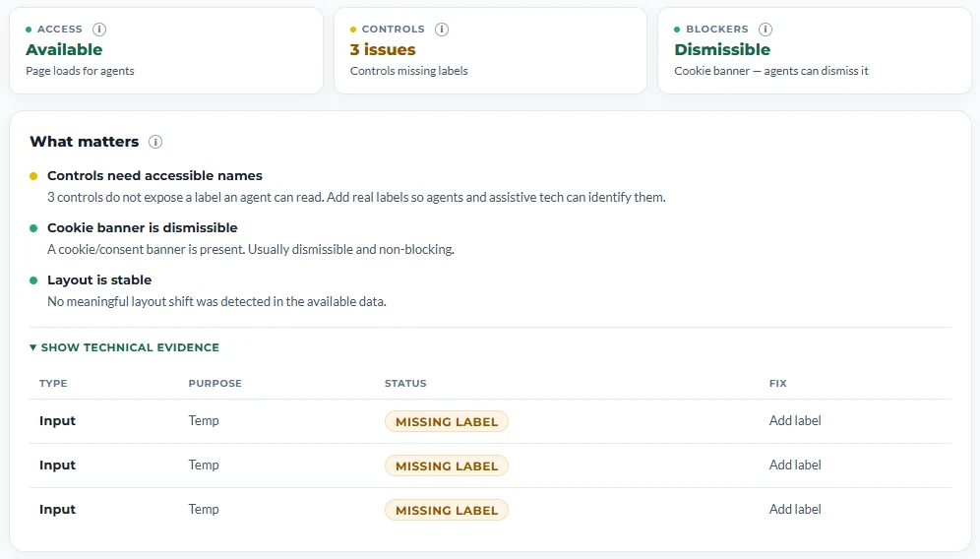Click the MISSING LABEL badge in the first row
This screenshot has height=559, width=980.
coord(447,421)
